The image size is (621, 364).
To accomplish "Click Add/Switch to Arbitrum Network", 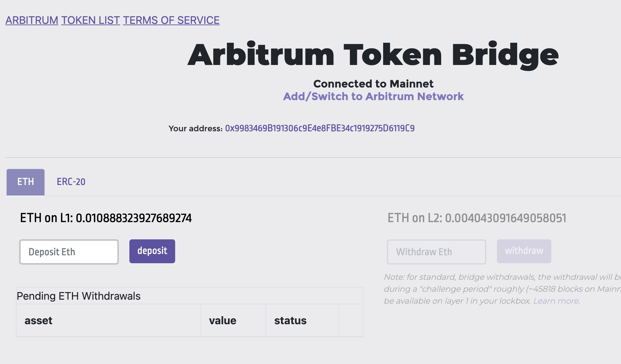I will 373,96.
